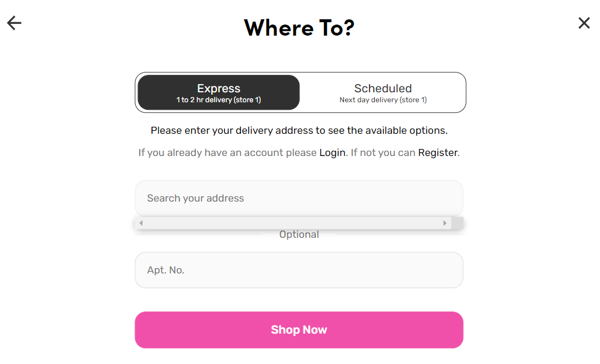The width and height of the screenshot is (600, 364).
Task: Click the 'If not you can' text
Action: pyautogui.click(x=383, y=152)
